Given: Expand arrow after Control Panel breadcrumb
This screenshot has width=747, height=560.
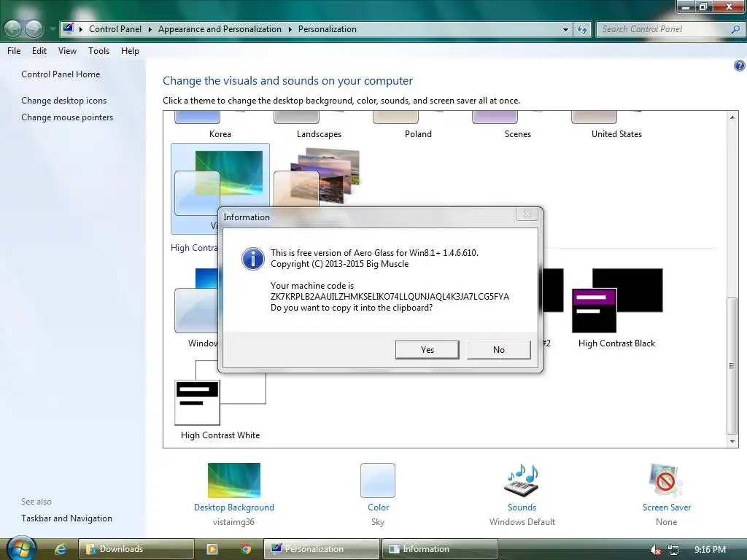Looking at the screenshot, I should pos(150,29).
